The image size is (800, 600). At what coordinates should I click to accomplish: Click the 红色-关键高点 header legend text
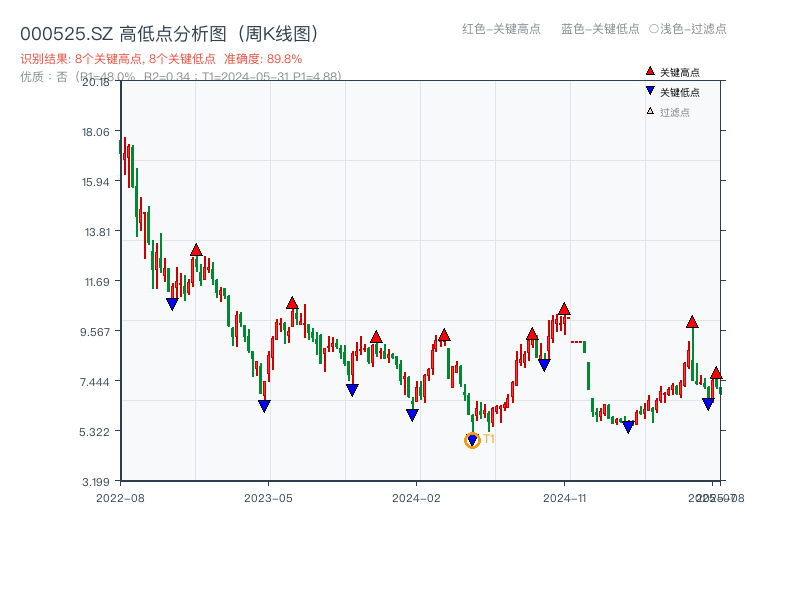tap(501, 29)
